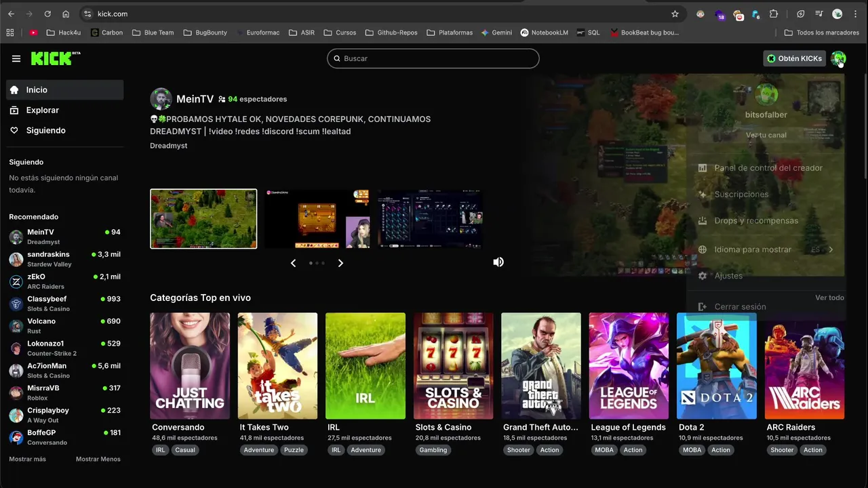Reload the page in the browser
868x488 pixels.
(x=47, y=14)
